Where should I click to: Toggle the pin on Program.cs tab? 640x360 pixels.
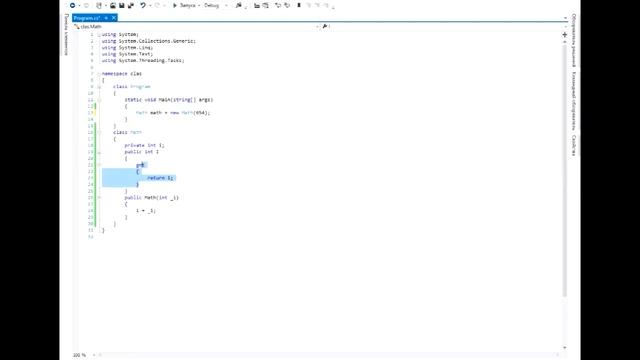tap(106, 18)
